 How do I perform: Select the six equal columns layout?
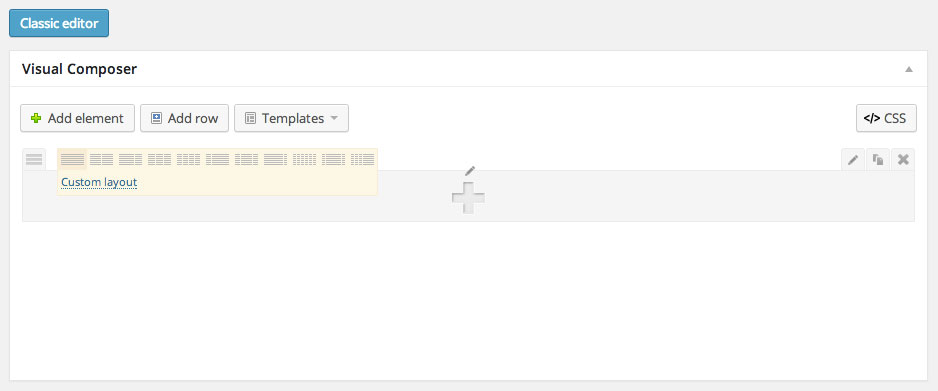click(304, 159)
